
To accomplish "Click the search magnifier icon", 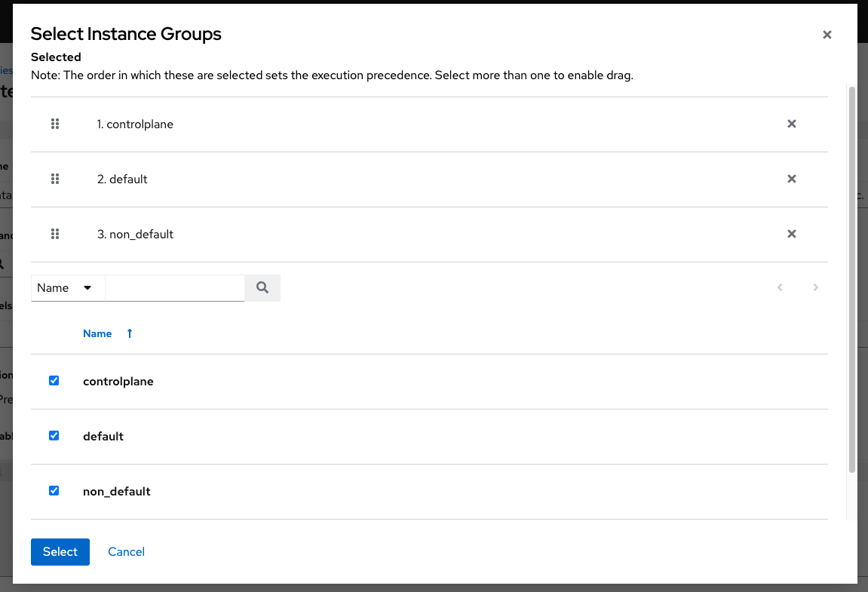I will 262,287.
